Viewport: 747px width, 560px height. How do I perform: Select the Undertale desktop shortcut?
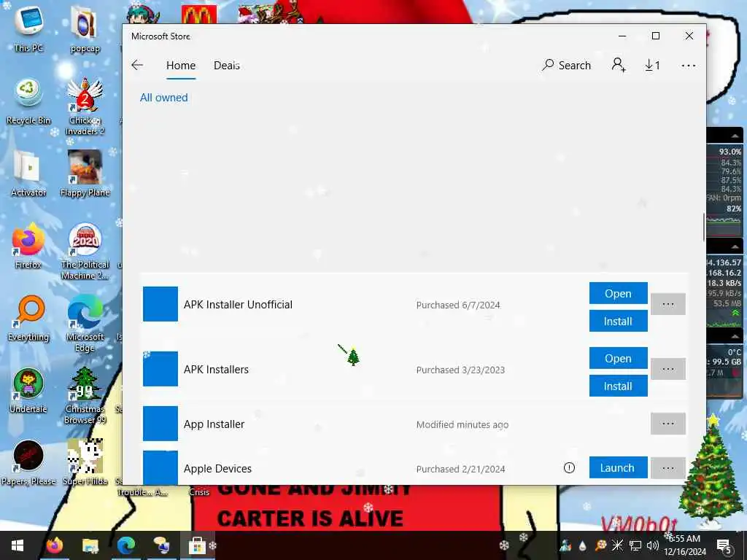(28, 391)
